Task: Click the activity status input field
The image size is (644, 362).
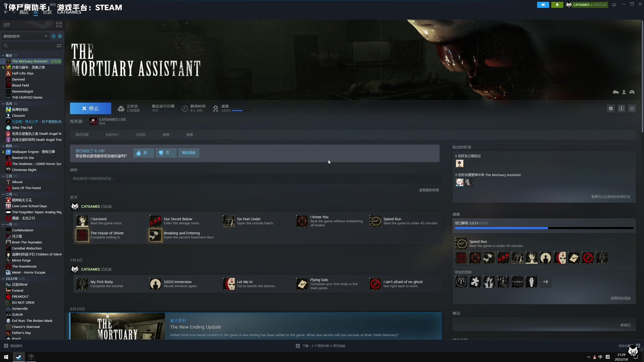Action: (255, 179)
